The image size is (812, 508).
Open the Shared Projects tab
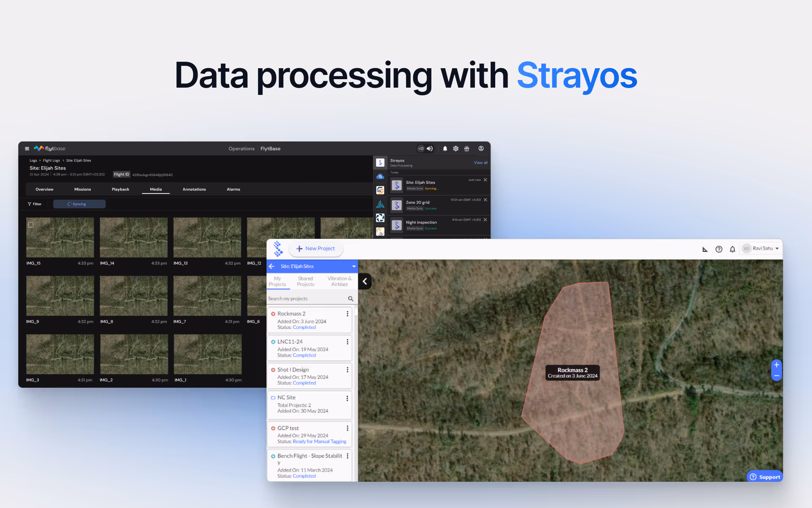[x=305, y=282]
